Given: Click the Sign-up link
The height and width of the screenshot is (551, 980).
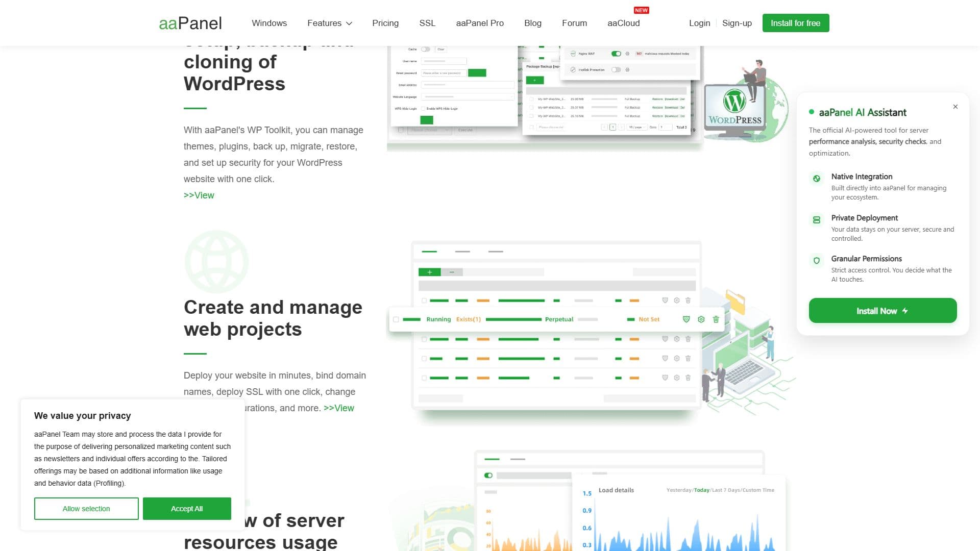Looking at the screenshot, I should pyautogui.click(x=737, y=23).
